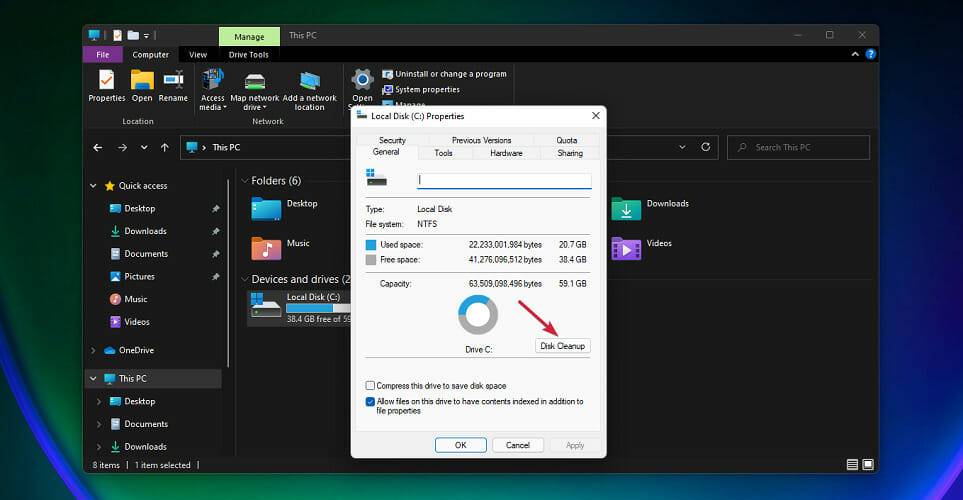The height and width of the screenshot is (500, 963).
Task: Close the Local Disk Properties dialog
Action: coord(595,115)
